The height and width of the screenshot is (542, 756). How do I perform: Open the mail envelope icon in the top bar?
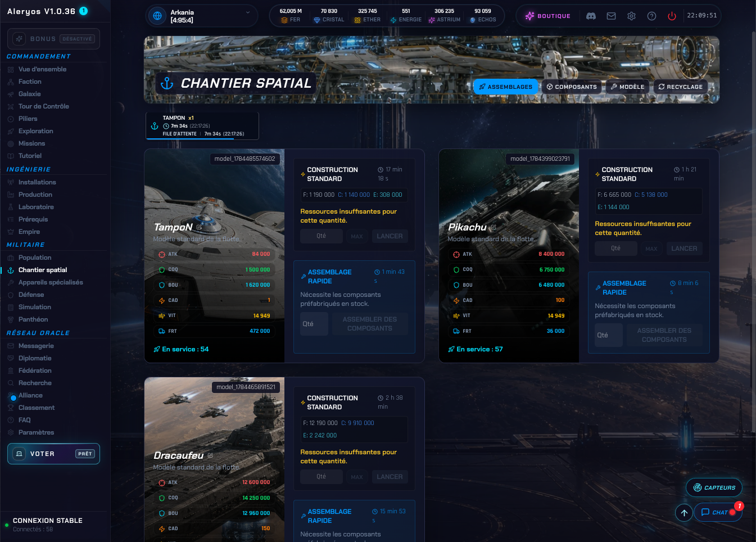tap(611, 16)
